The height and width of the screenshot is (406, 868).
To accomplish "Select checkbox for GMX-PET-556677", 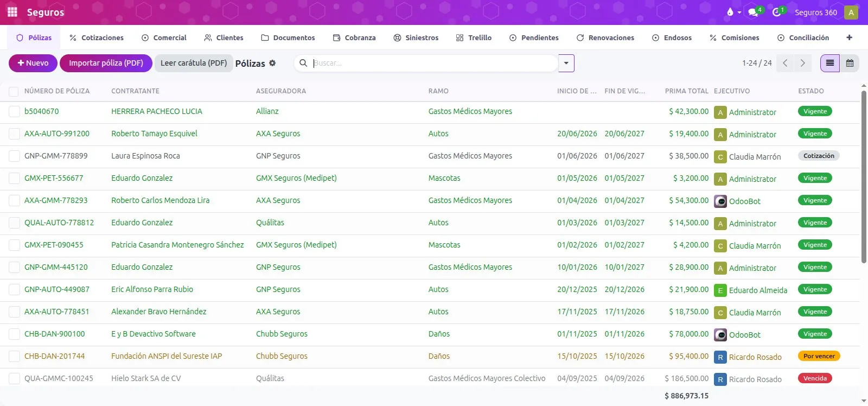I will [x=14, y=179].
